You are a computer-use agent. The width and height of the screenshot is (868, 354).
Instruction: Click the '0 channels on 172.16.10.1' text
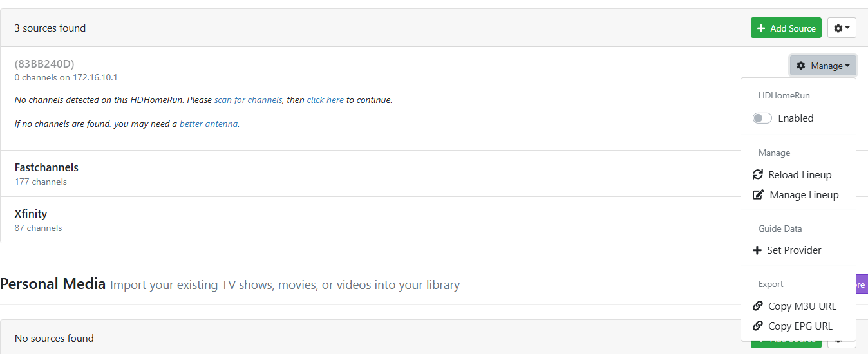[x=66, y=78]
